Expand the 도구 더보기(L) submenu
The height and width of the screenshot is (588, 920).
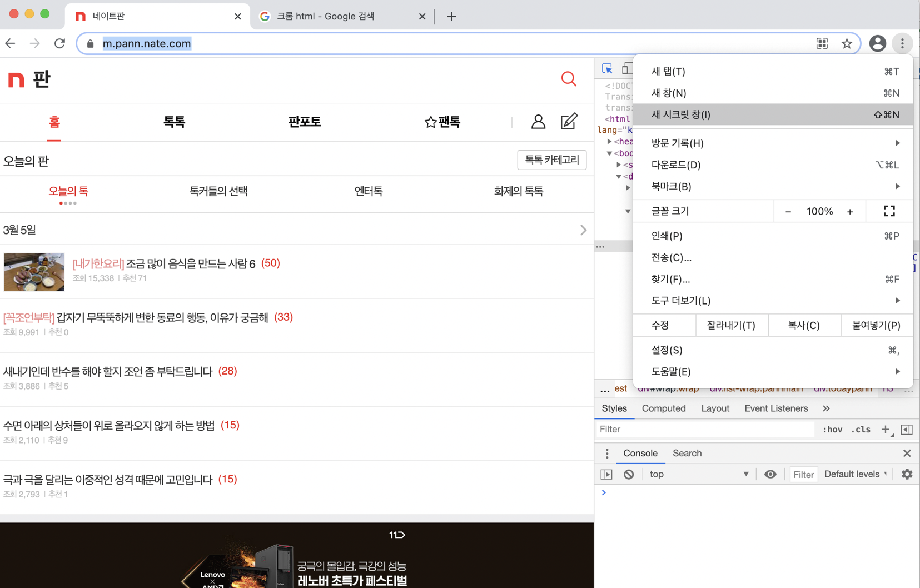pos(773,301)
